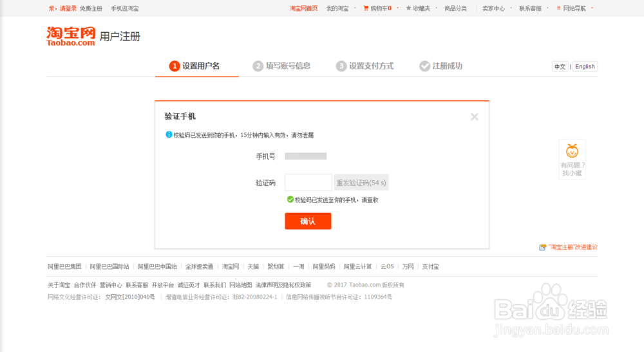The width and height of the screenshot is (644, 352).
Task: Open the 设置支付方式 step tab
Action: [x=365, y=66]
